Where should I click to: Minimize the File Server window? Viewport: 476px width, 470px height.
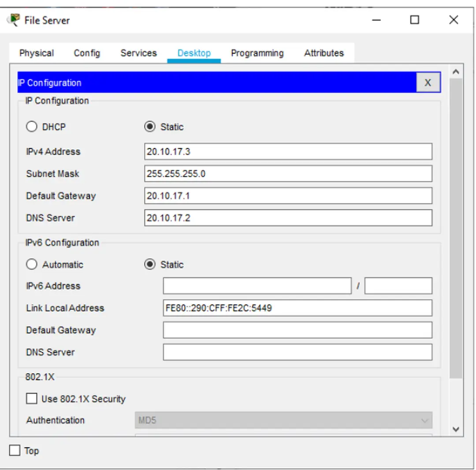click(376, 20)
